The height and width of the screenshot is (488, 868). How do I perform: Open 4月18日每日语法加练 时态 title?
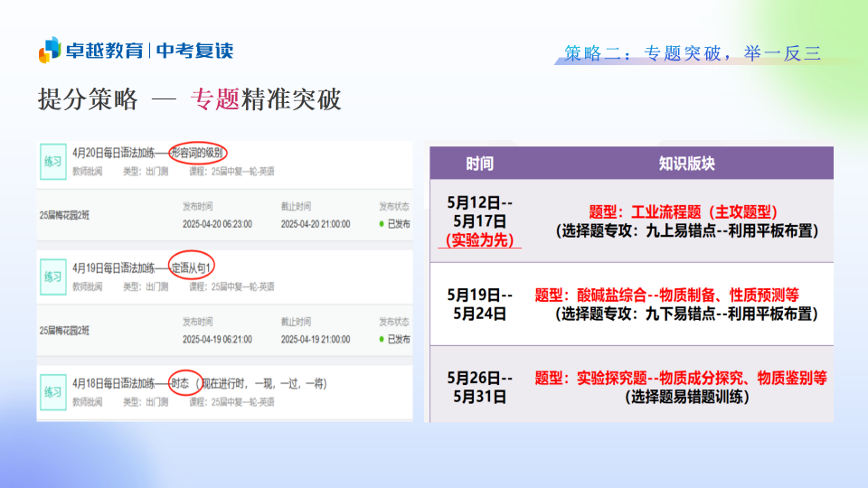coord(199,383)
